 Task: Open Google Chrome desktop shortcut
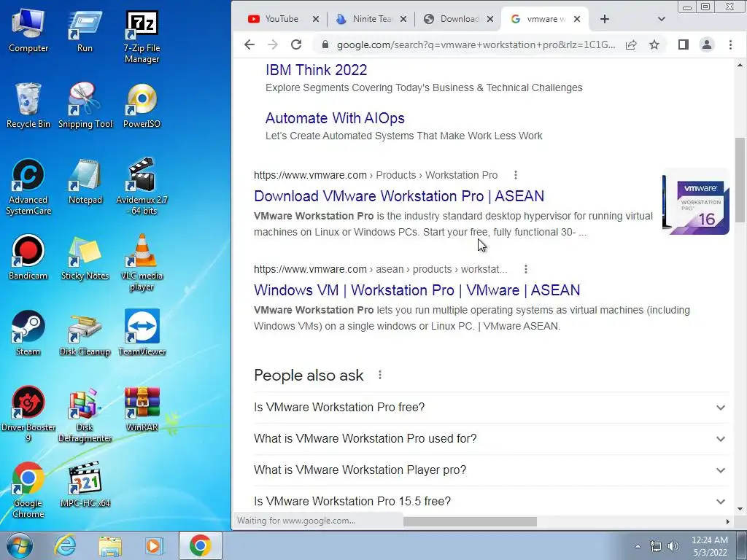[28, 489]
